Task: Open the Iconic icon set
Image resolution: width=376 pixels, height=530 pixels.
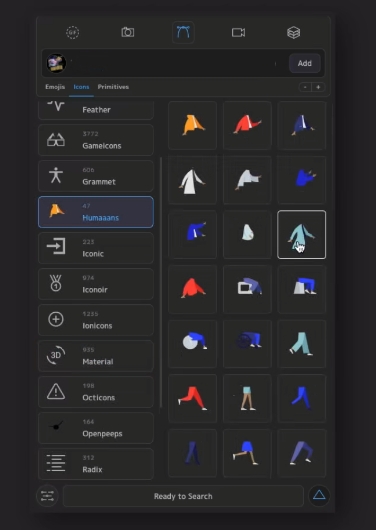Action: 96,248
